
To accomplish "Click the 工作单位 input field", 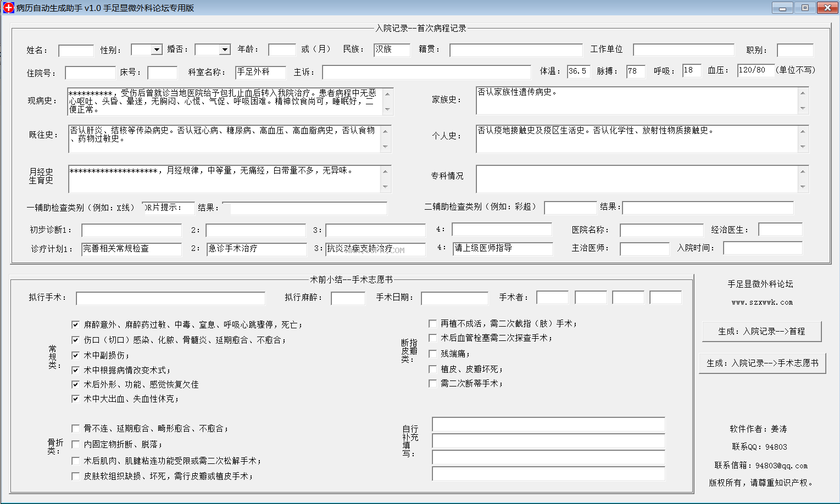I will coord(683,50).
